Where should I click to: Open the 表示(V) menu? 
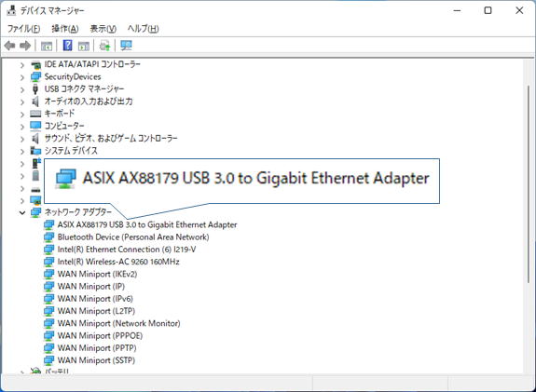tap(103, 29)
